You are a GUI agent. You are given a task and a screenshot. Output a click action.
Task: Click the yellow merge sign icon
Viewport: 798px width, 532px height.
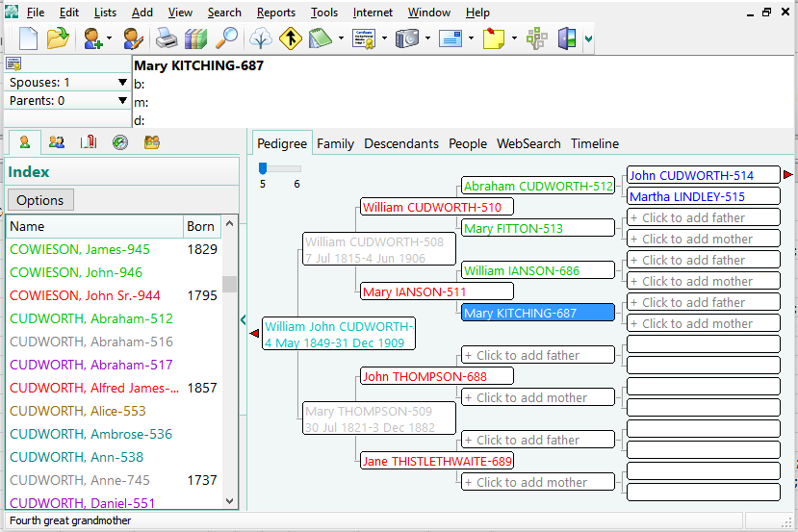coord(291,38)
